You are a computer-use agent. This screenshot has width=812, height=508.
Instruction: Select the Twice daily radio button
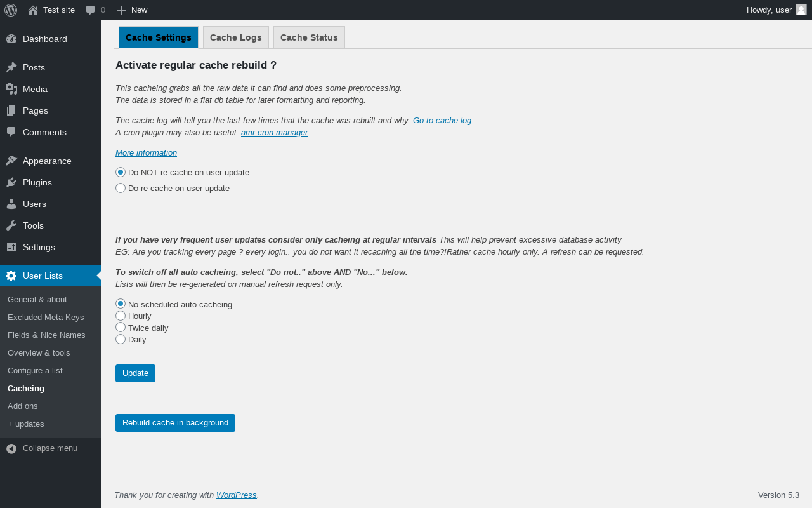(121, 328)
